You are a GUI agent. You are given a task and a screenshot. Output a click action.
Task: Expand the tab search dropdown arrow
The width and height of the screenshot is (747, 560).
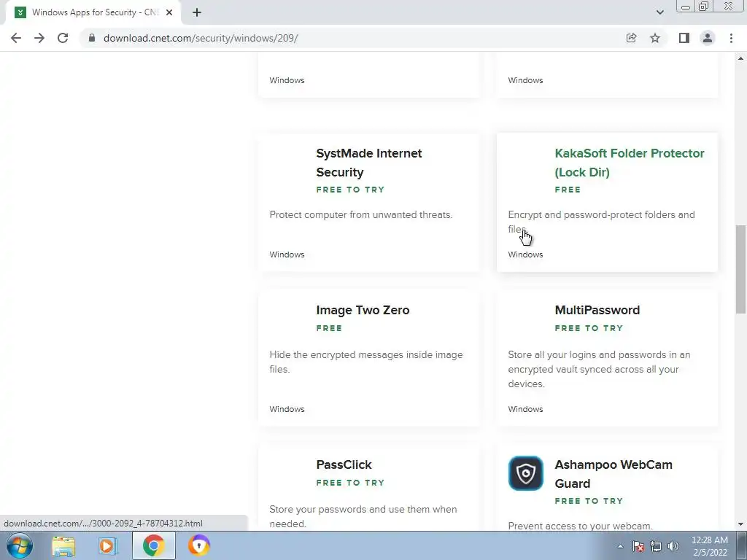coord(659,12)
